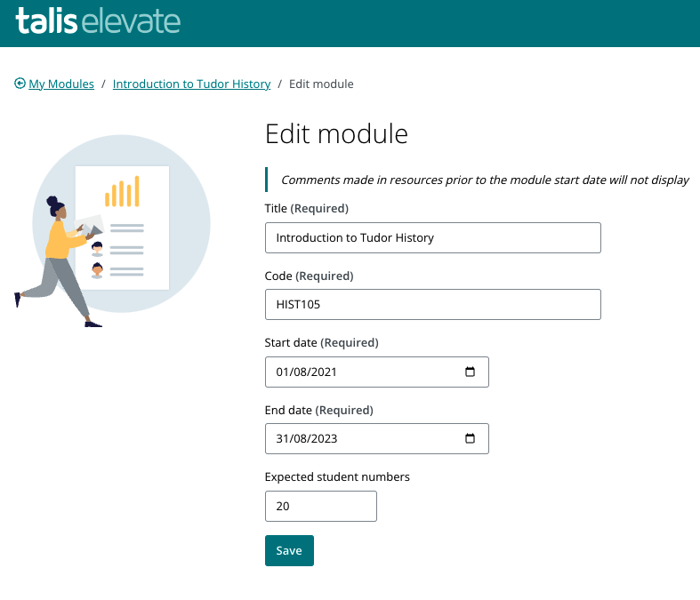
Task: Open Introduction to Tudor History breadcrumb link
Action: pos(191,84)
